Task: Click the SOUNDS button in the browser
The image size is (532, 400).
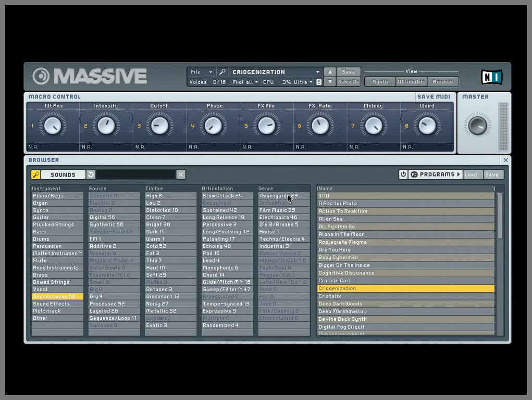Action: (x=63, y=174)
